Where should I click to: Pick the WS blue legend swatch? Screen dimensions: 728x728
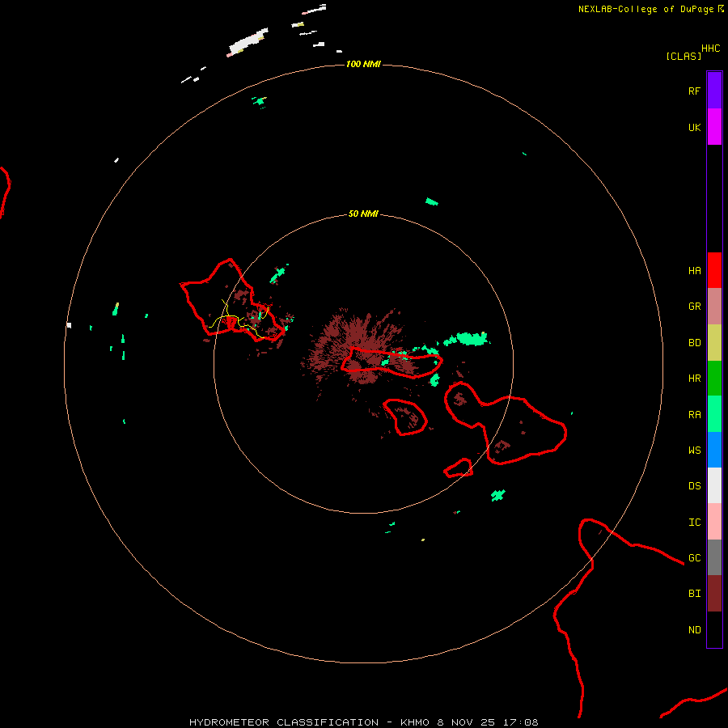pos(714,450)
